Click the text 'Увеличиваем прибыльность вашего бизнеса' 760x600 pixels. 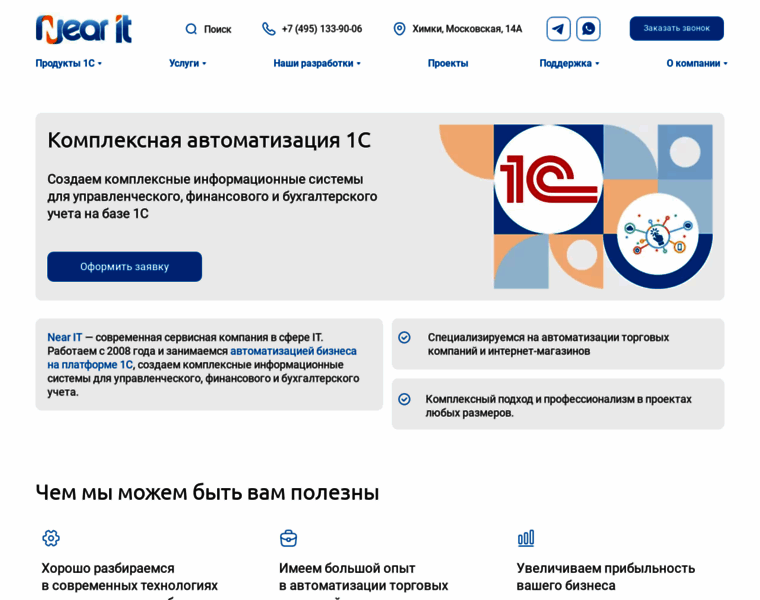606,577
